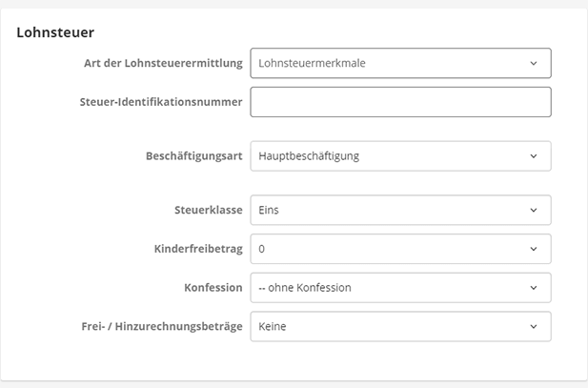Focus the Steuer-Identifikationsnummer text field
This screenshot has height=388, width=588.
(x=400, y=102)
